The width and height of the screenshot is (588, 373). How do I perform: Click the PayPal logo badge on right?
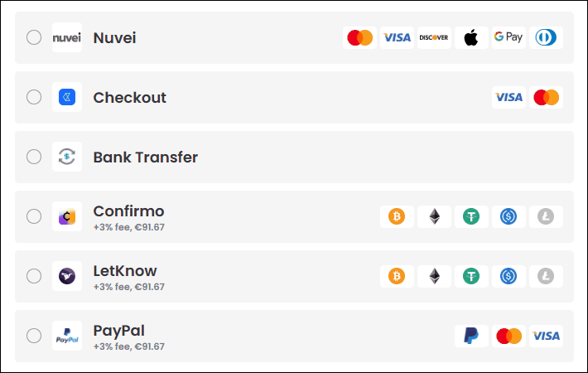click(471, 336)
